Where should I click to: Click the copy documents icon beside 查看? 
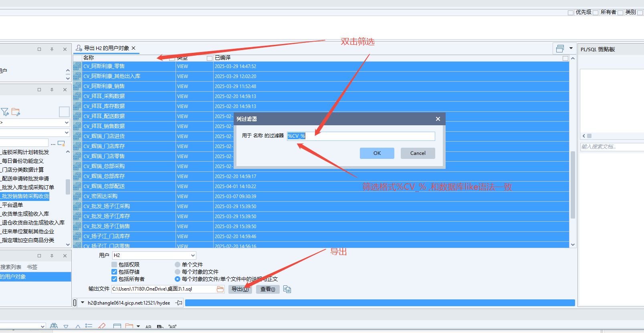click(287, 289)
